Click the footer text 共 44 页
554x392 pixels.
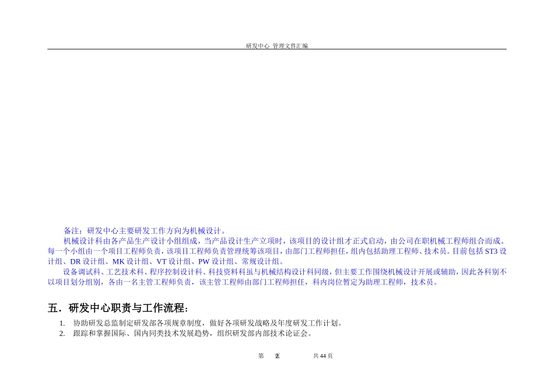click(x=323, y=356)
